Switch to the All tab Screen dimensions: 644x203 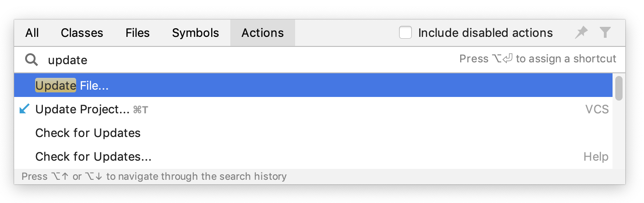click(x=32, y=33)
